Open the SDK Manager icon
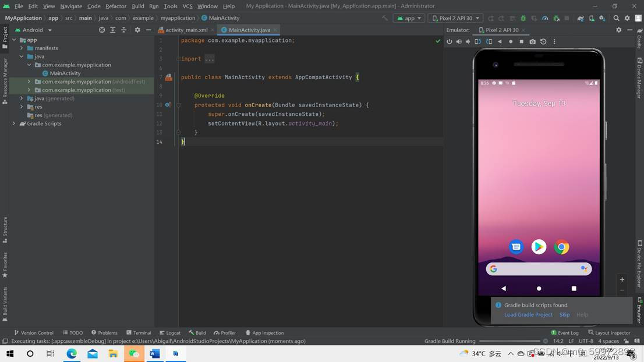644x362 pixels. pyautogui.click(x=601, y=18)
